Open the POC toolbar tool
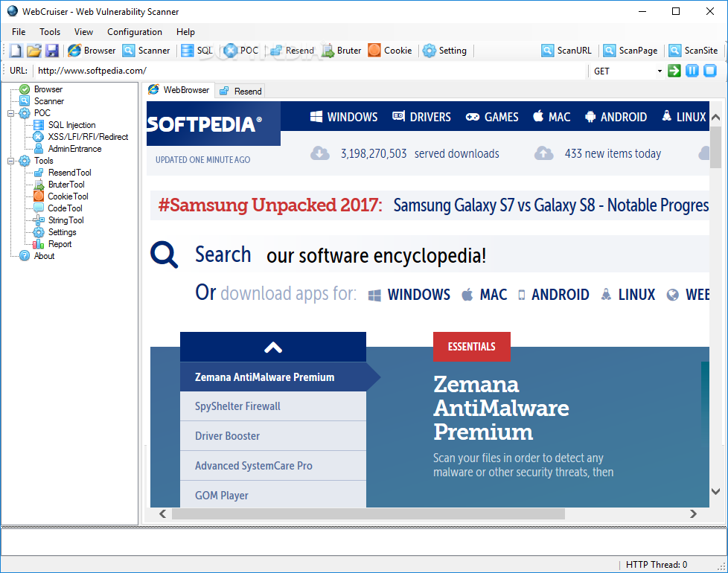728x573 pixels. click(x=240, y=51)
